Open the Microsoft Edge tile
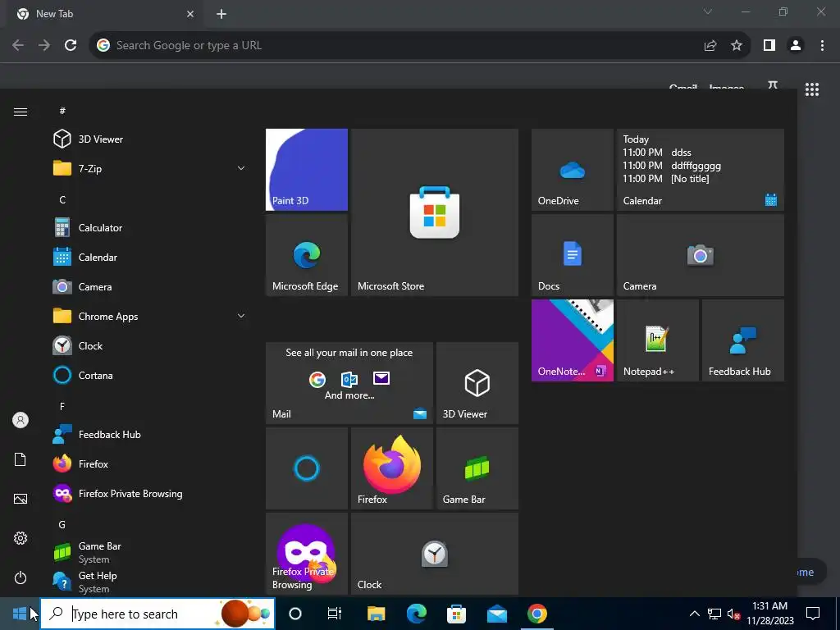 coord(307,255)
